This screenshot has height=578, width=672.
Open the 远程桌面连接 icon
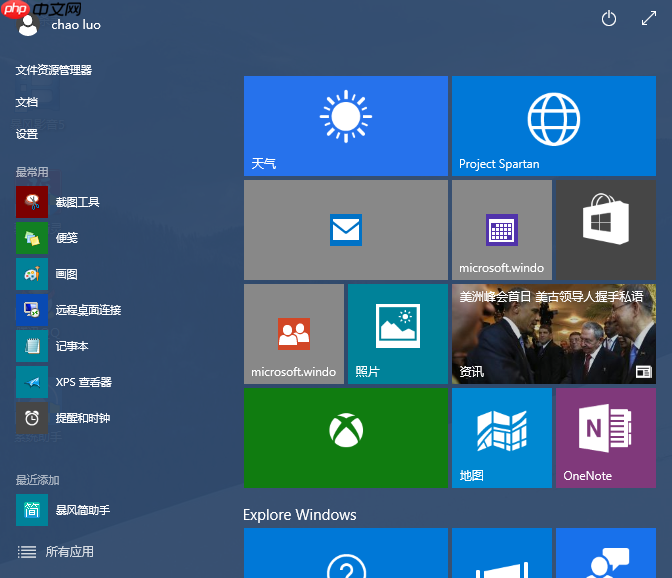(32, 310)
